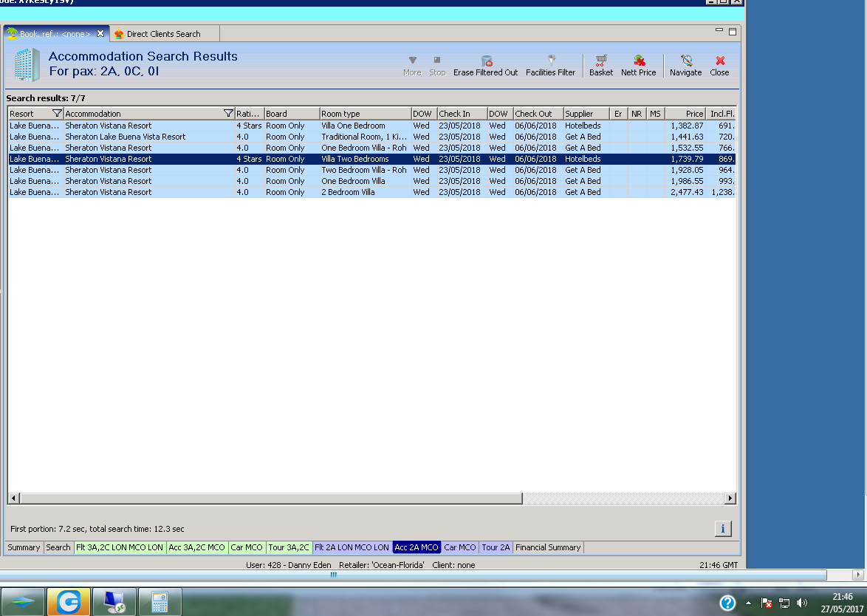Viewport: 867px width, 616px height.
Task: Click Erase Filtered Out toolbar button
Action: tap(485, 66)
